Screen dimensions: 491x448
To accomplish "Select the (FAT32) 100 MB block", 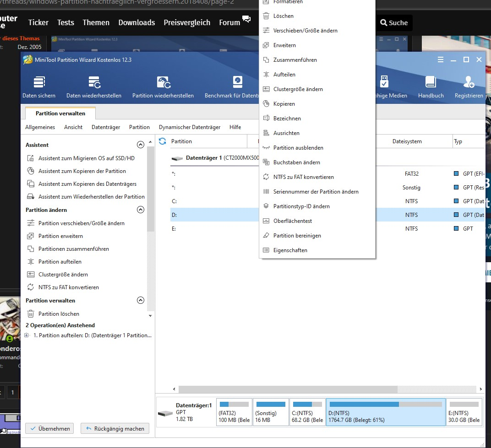I will pos(234,412).
